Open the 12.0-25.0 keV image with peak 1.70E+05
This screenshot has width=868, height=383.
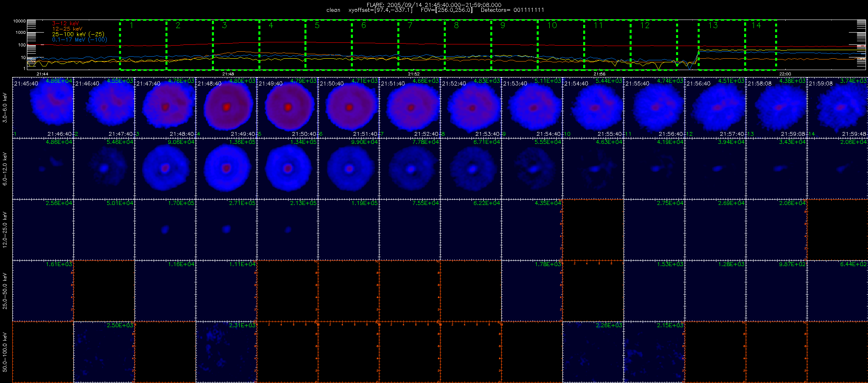165,230
